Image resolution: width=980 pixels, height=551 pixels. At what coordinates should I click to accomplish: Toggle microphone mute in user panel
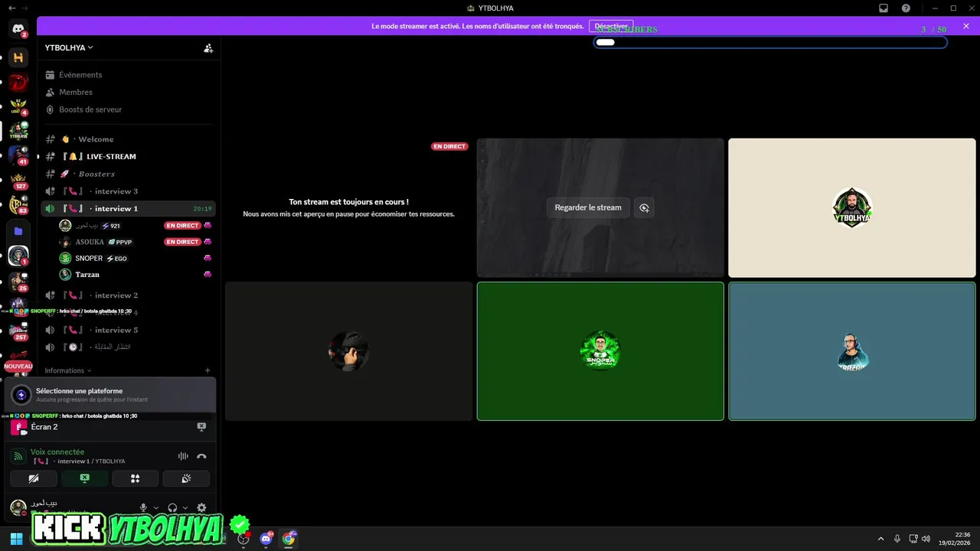(x=143, y=507)
